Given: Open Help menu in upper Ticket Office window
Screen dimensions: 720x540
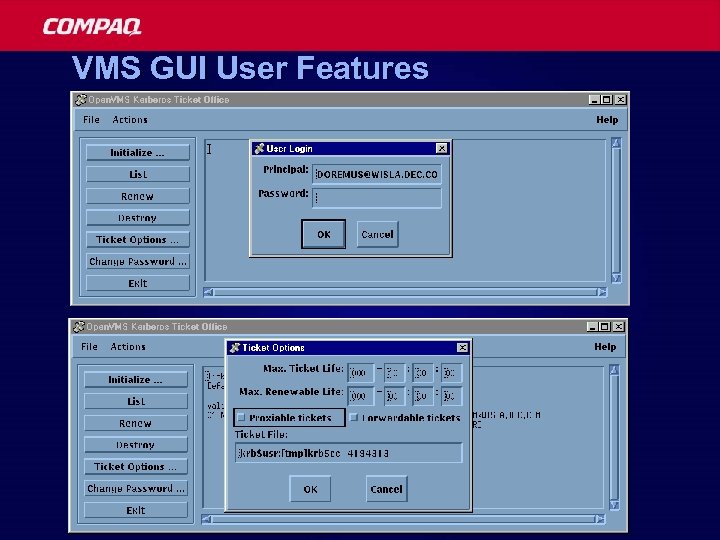Looking at the screenshot, I should tap(607, 119).
